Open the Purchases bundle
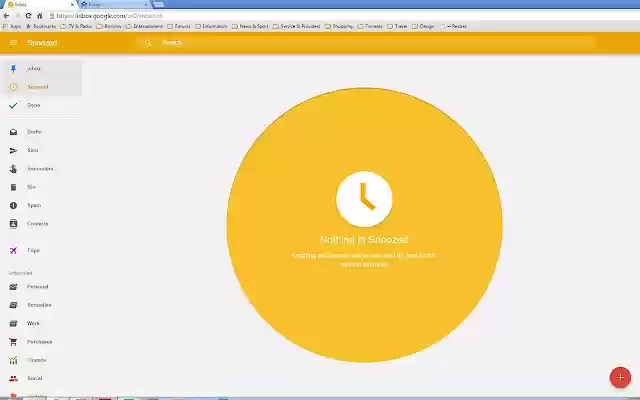This screenshot has height=400, width=640. click(x=42, y=342)
